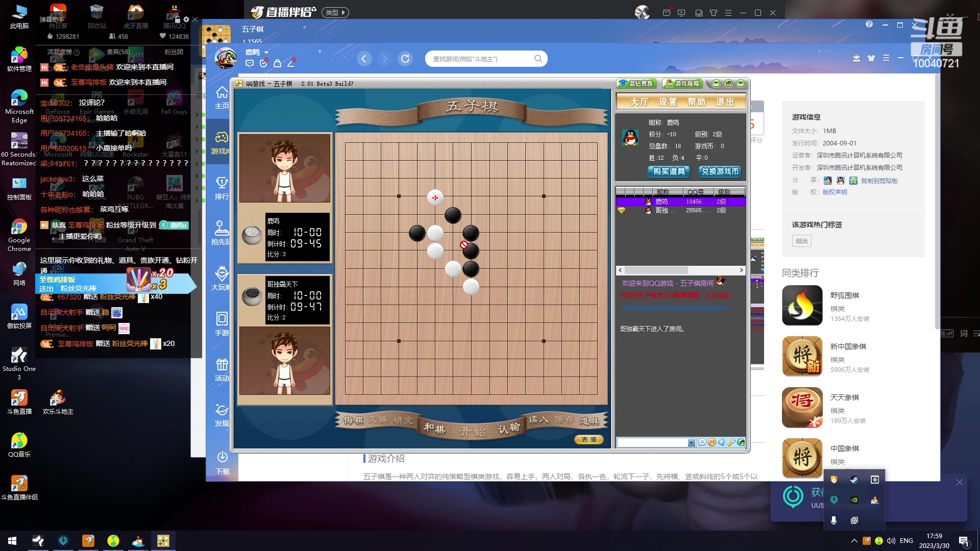Select 设置 in Gomoku menu
980x551 pixels.
pos(668,102)
